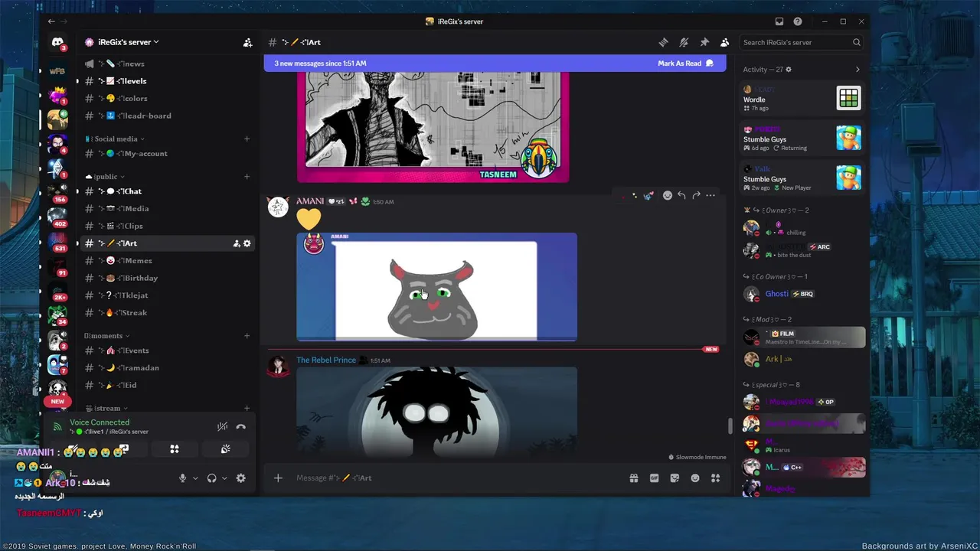Create channel in moments category
The image size is (980, 551).
click(x=247, y=336)
